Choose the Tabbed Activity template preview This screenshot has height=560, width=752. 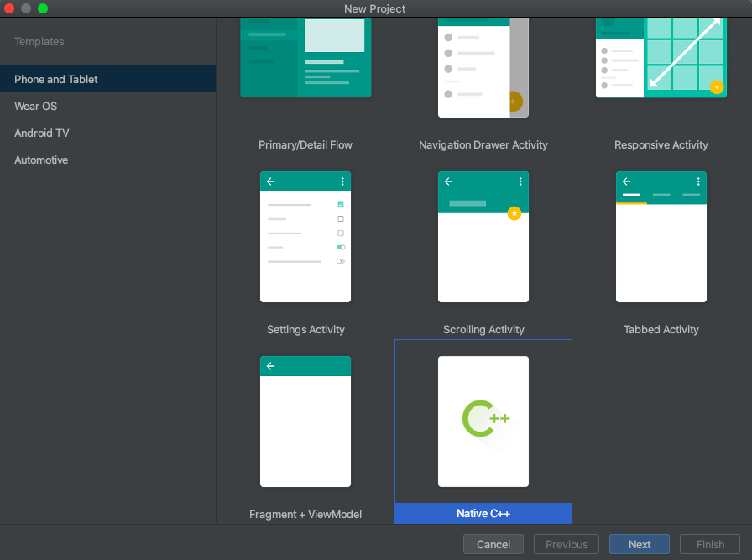(661, 237)
